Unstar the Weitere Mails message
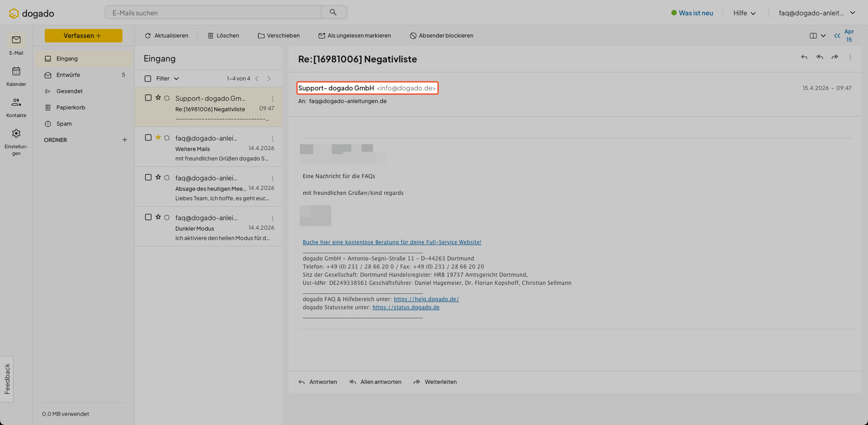This screenshot has height=425, width=868. pos(158,137)
